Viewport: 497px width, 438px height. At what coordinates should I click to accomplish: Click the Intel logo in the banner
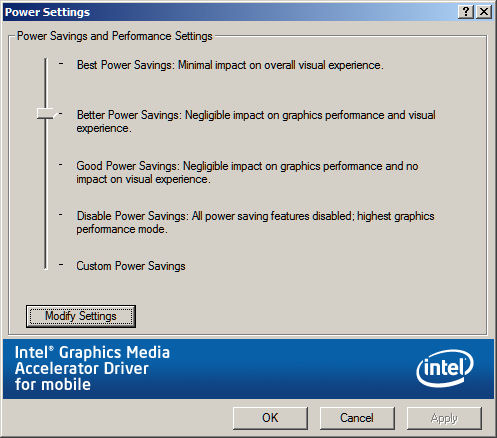[445, 368]
